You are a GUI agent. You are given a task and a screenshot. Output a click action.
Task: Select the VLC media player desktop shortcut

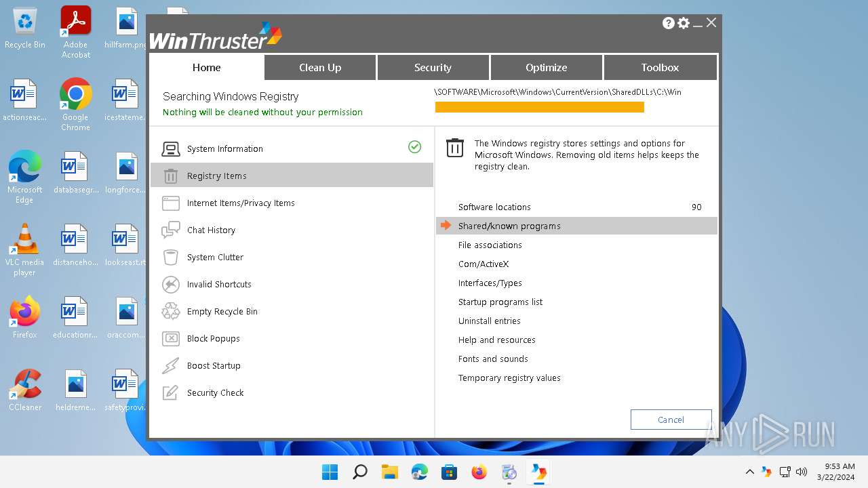(25, 249)
